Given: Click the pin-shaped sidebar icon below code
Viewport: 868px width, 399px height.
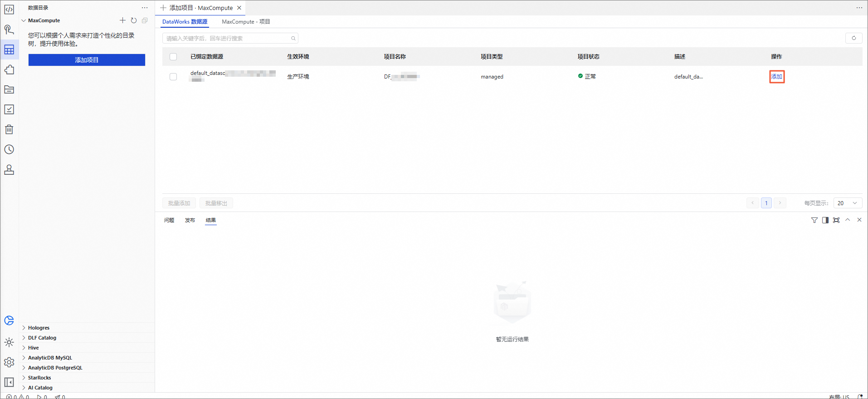Looking at the screenshot, I should click(9, 30).
